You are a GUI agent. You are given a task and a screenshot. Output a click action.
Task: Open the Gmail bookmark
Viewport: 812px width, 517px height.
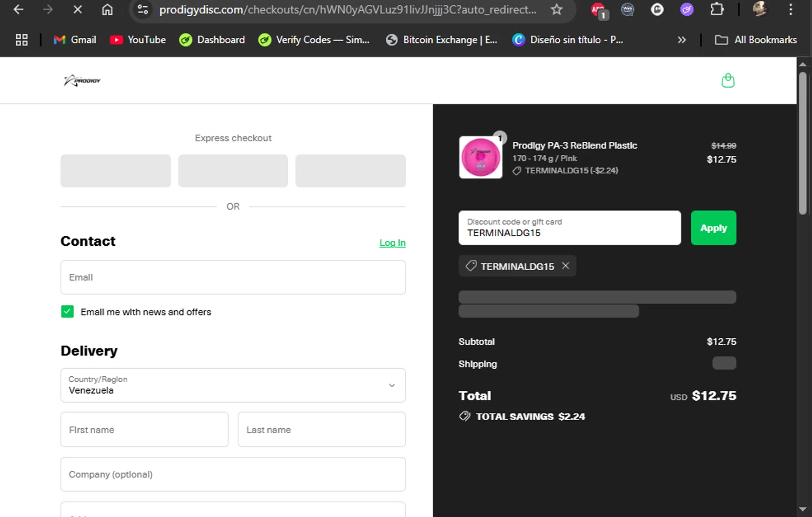75,40
